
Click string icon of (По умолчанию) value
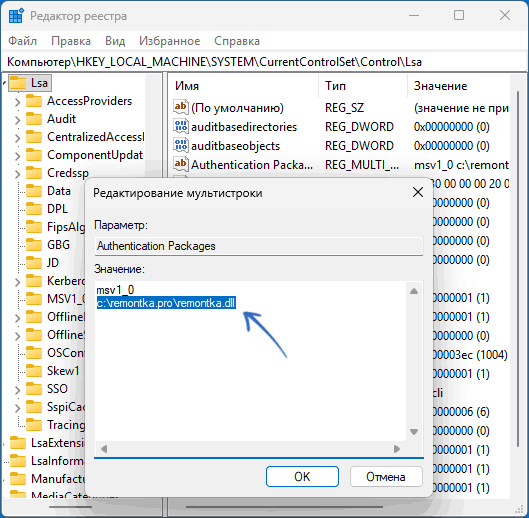180,107
